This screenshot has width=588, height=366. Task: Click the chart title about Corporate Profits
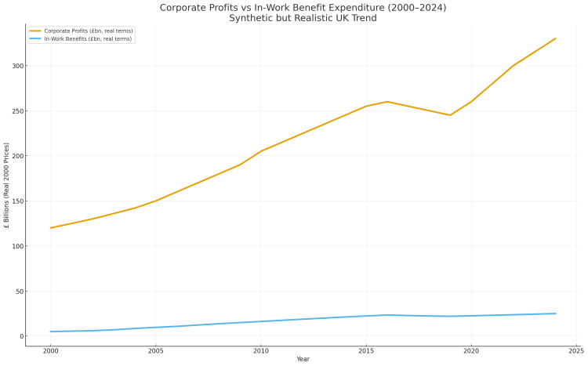pyautogui.click(x=303, y=8)
